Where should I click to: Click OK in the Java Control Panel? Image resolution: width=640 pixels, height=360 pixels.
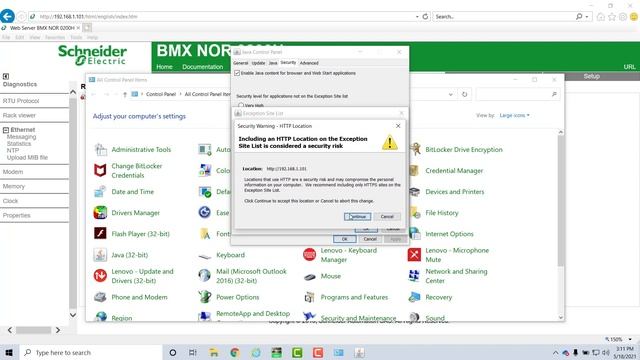(344, 239)
